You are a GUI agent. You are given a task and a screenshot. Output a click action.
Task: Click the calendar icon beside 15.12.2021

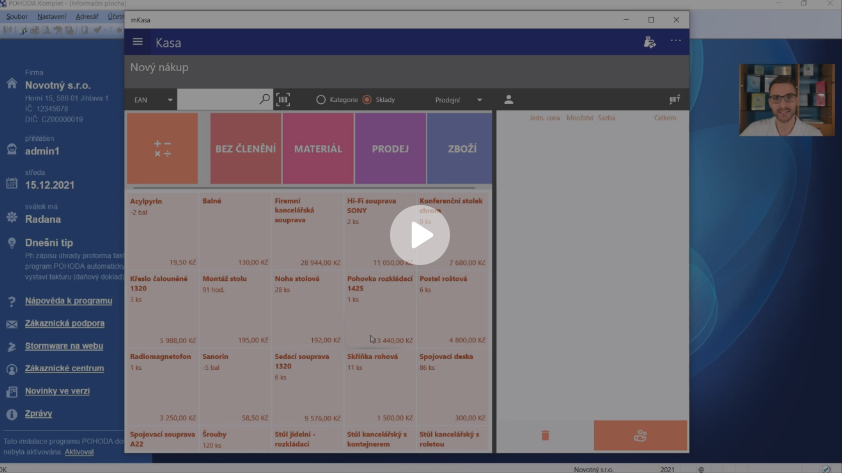coord(12,184)
